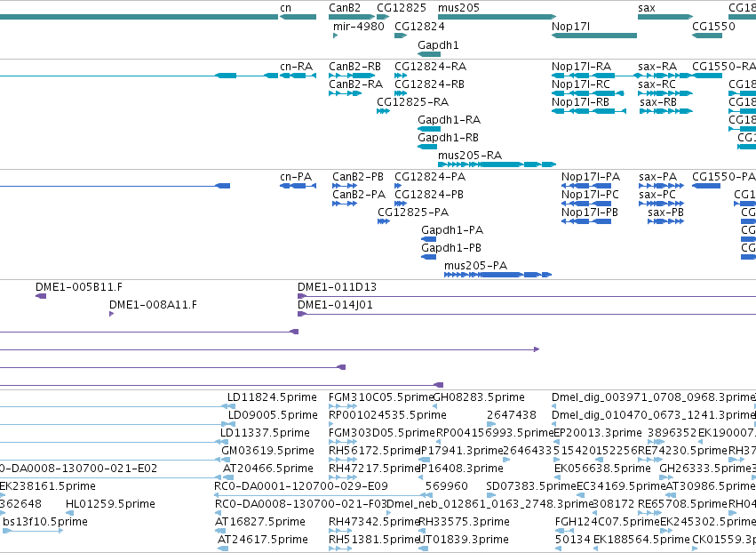Select the CanB2-RA transcript label
The width and height of the screenshot is (756, 553).
pos(355,84)
